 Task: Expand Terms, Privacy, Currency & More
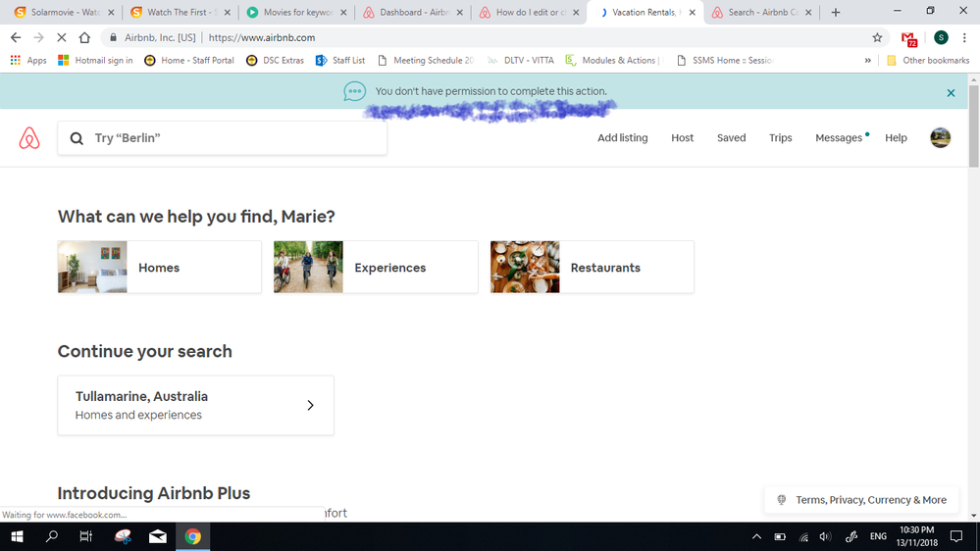click(862, 500)
